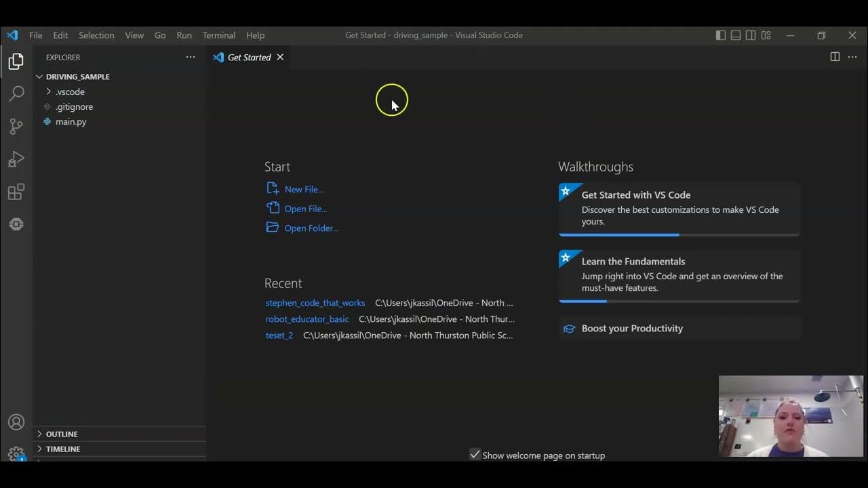Open the Accounts menu icon
868x488 pixels.
click(16, 422)
